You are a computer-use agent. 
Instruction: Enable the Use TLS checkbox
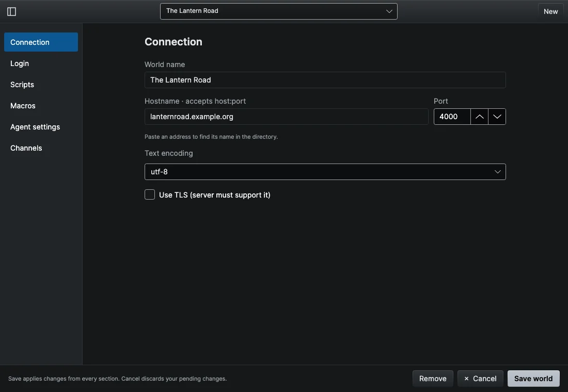pyautogui.click(x=150, y=195)
